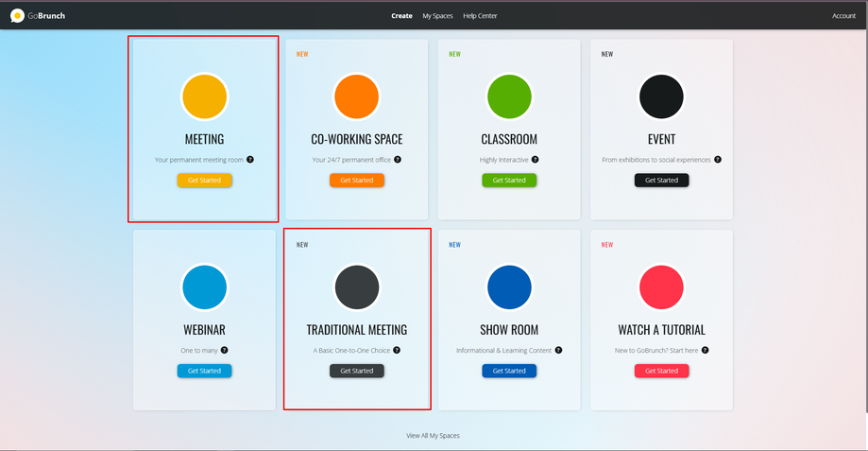Click the CLASSROOM card title
The width and height of the screenshot is (868, 451).
509,139
